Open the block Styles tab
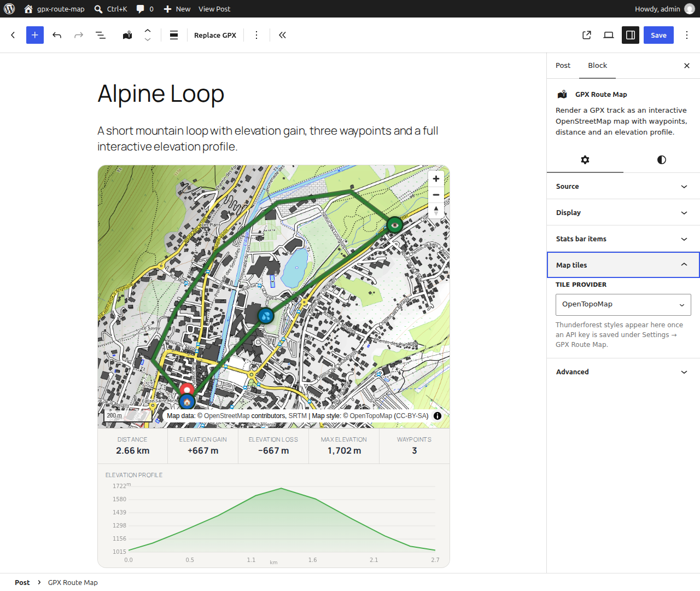The image size is (700, 591). [662, 160]
